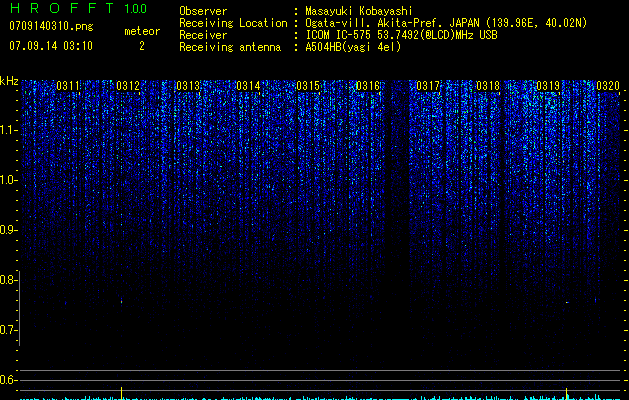Click the 0.9 kHz axis label
629x400 pixels.
[8, 230]
